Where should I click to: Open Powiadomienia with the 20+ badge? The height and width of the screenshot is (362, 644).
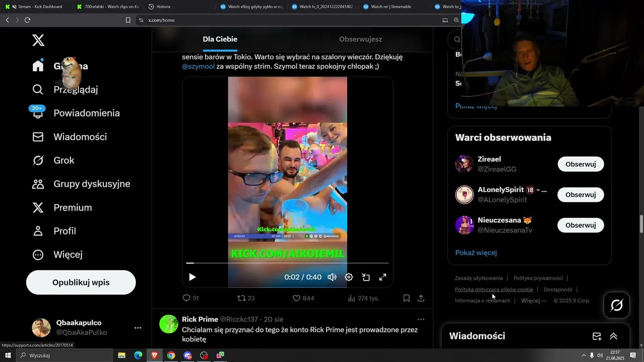tap(76, 113)
